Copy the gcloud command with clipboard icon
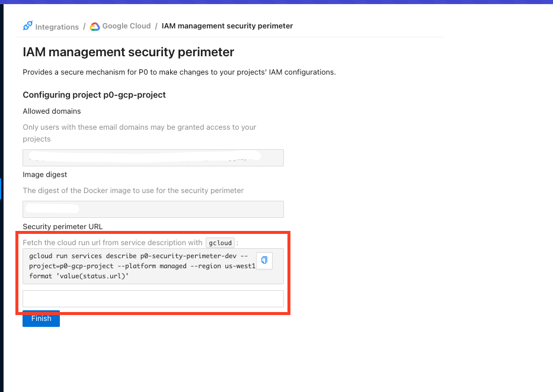The image size is (553, 392). pos(264,261)
